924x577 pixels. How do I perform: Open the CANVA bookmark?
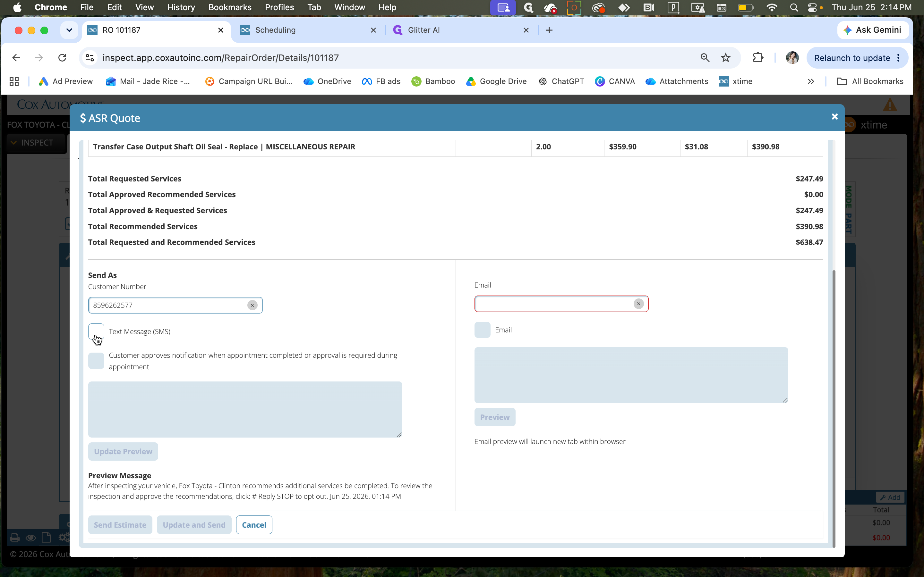point(615,81)
